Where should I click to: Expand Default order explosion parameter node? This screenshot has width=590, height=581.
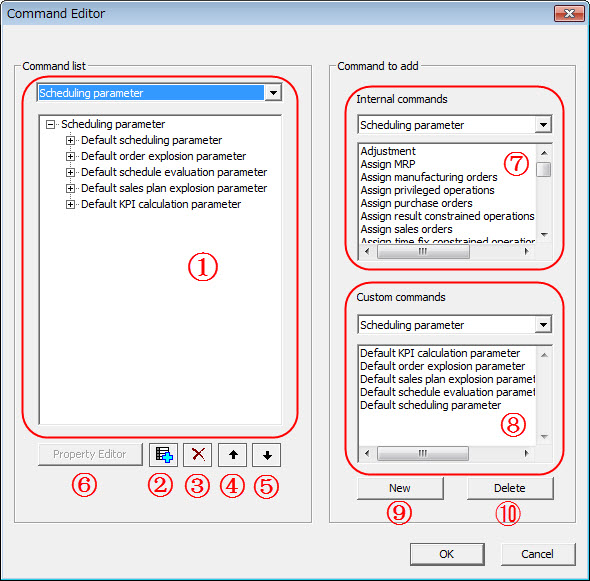(70, 156)
